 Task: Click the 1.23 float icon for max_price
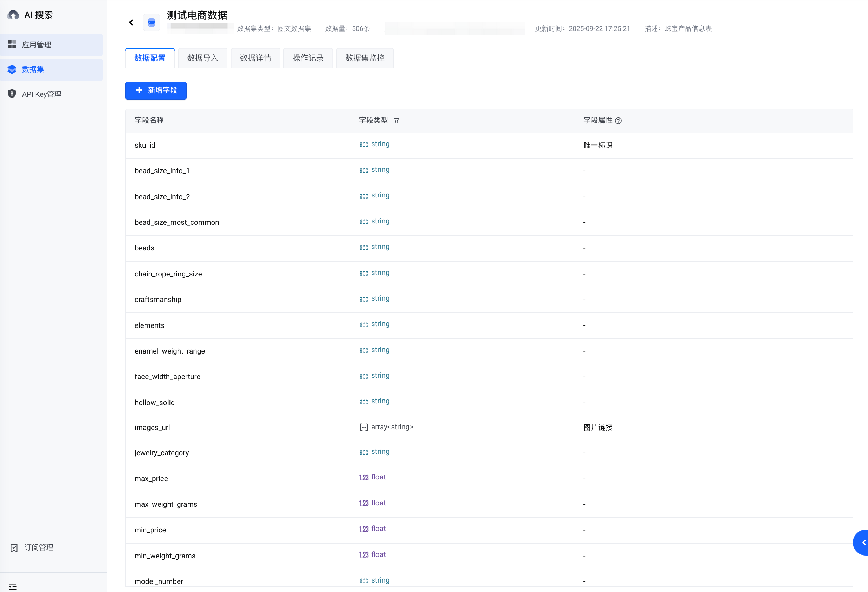tap(364, 477)
